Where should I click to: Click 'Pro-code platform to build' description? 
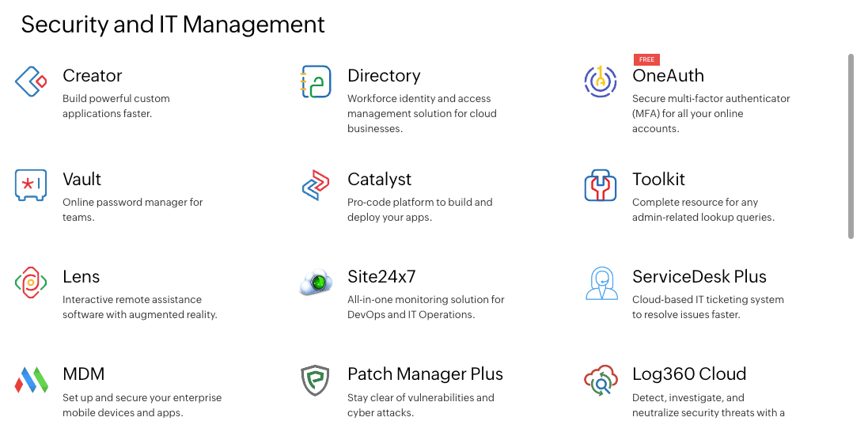[x=419, y=209]
